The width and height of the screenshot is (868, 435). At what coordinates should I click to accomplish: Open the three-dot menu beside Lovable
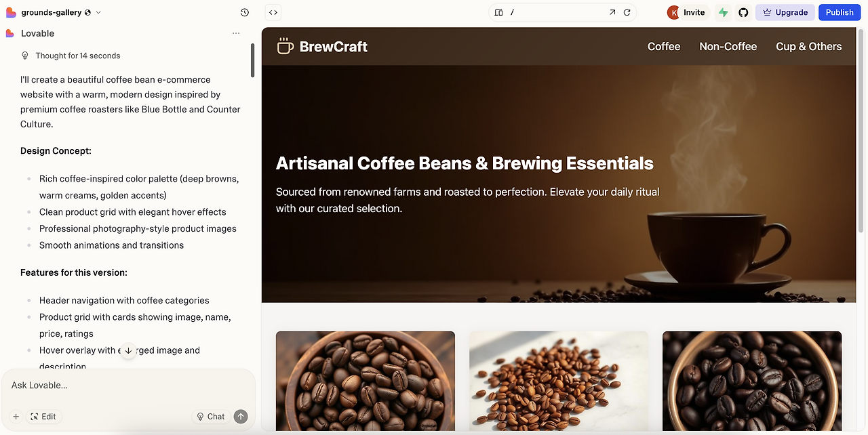point(236,33)
